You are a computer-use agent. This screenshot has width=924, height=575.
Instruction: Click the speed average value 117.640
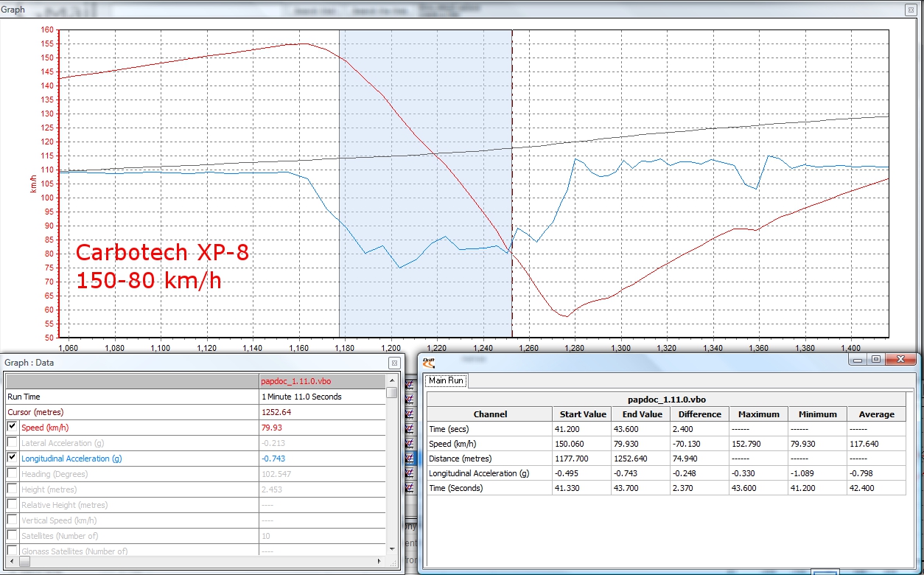pos(865,444)
